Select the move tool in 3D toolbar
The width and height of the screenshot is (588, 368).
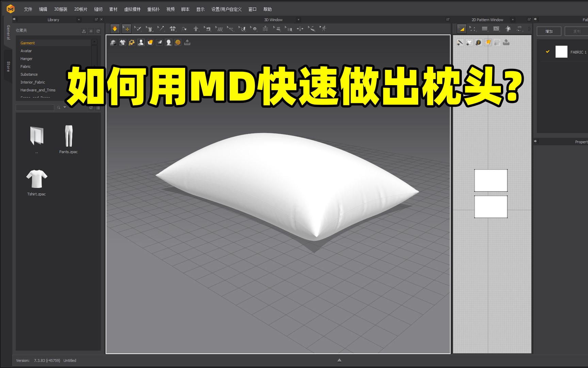(126, 29)
